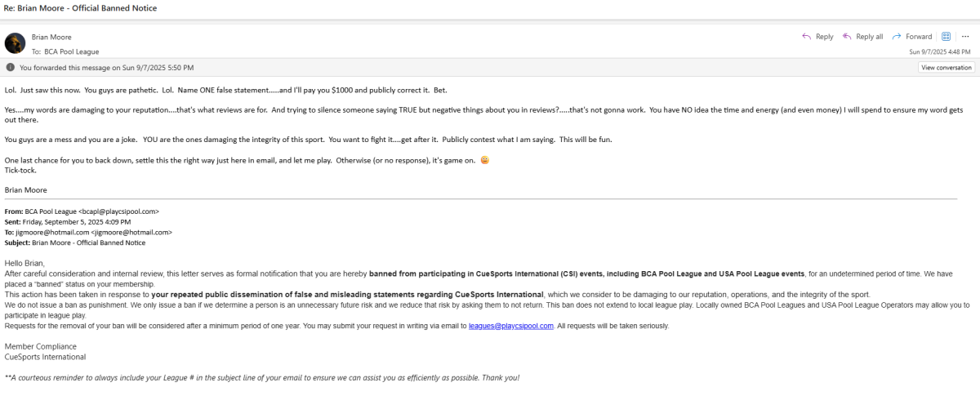The image size is (980, 396).
Task: Open the Apps grid icon
Action: tap(947, 37)
